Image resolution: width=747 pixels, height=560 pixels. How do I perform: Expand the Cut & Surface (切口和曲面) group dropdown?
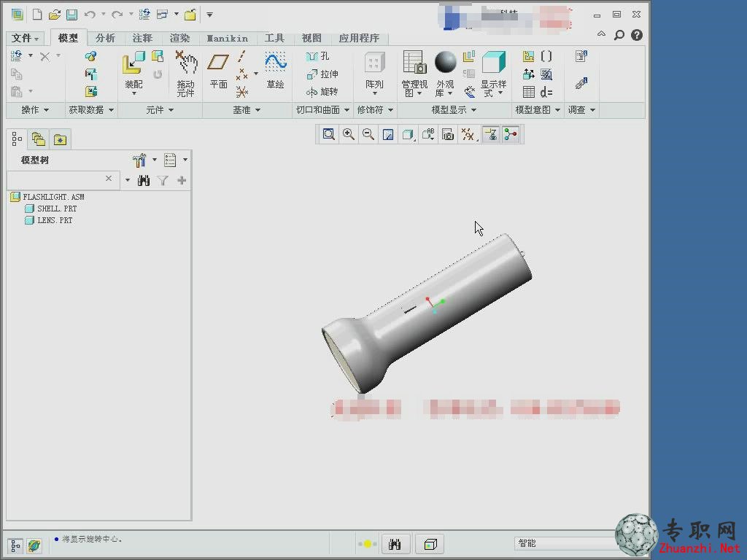(322, 110)
